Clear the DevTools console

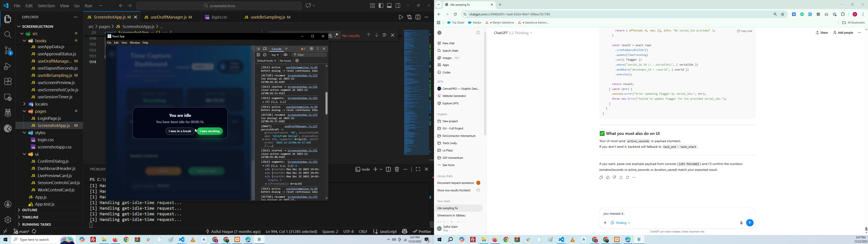(265, 55)
